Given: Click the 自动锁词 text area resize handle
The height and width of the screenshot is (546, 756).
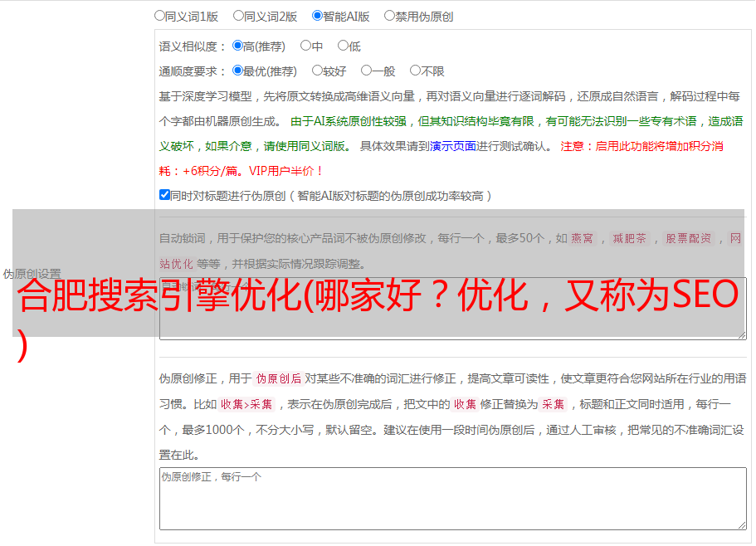Looking at the screenshot, I should (741, 334).
